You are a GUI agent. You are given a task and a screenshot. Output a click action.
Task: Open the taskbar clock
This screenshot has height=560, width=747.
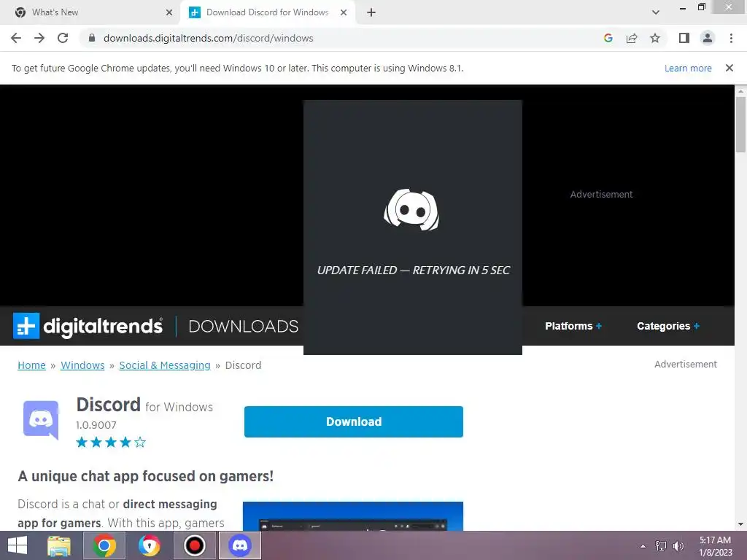715,546
